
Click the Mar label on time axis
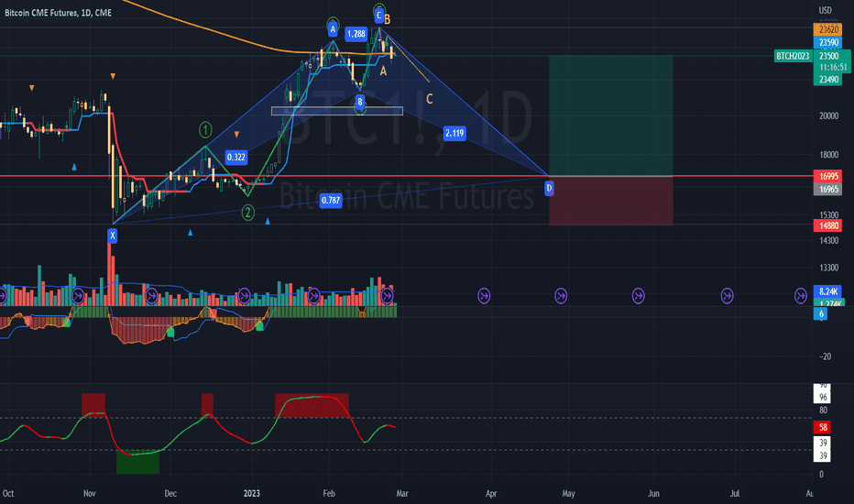(x=402, y=494)
